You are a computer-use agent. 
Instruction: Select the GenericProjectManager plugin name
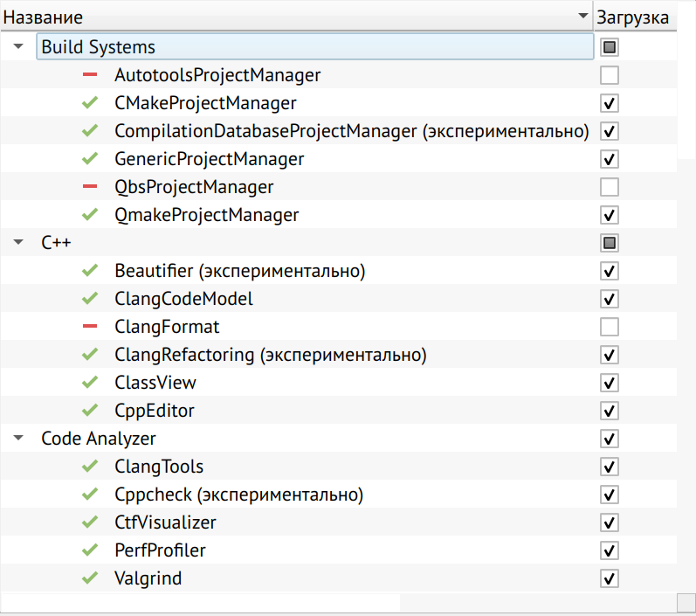(x=210, y=159)
